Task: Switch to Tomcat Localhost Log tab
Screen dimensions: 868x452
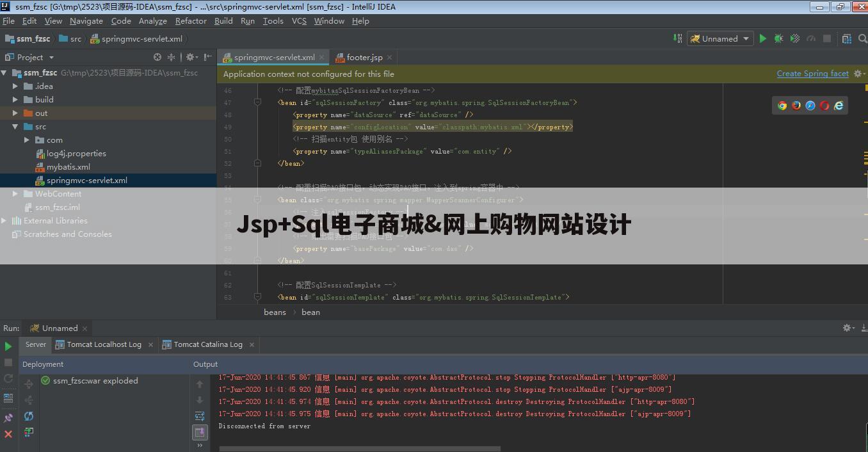Action: [x=104, y=344]
